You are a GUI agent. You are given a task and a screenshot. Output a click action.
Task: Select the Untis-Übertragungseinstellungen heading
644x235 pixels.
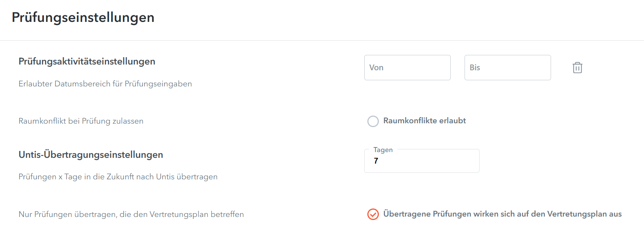click(91, 155)
